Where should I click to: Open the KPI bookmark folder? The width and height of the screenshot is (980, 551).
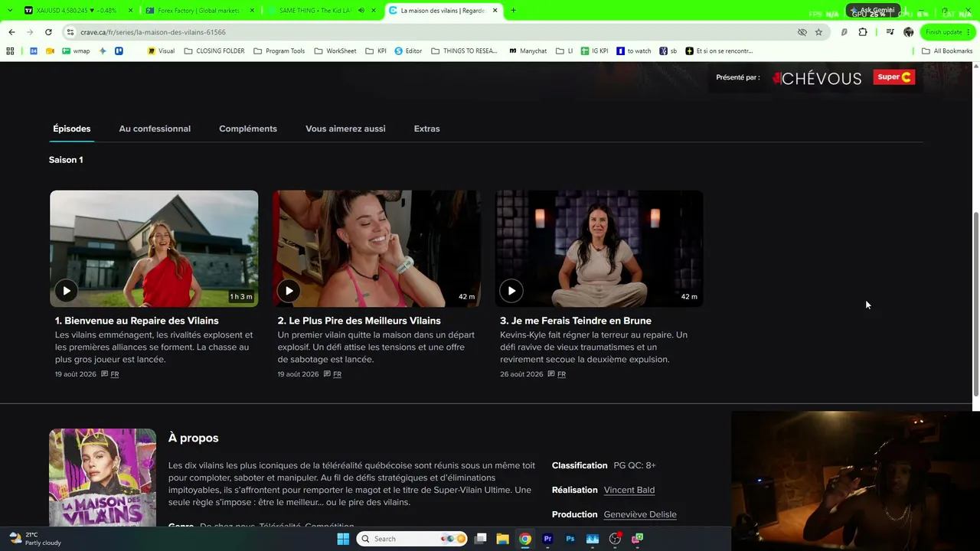(x=376, y=51)
